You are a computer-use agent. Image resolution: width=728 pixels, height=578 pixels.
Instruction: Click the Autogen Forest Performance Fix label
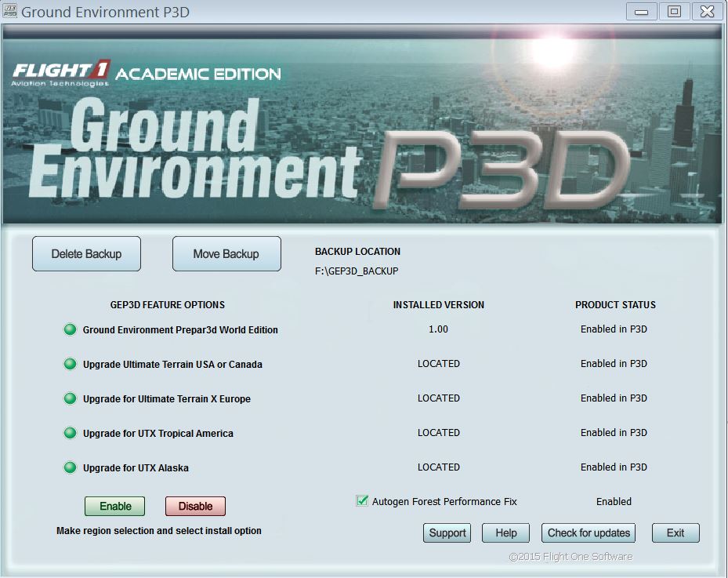(x=444, y=501)
